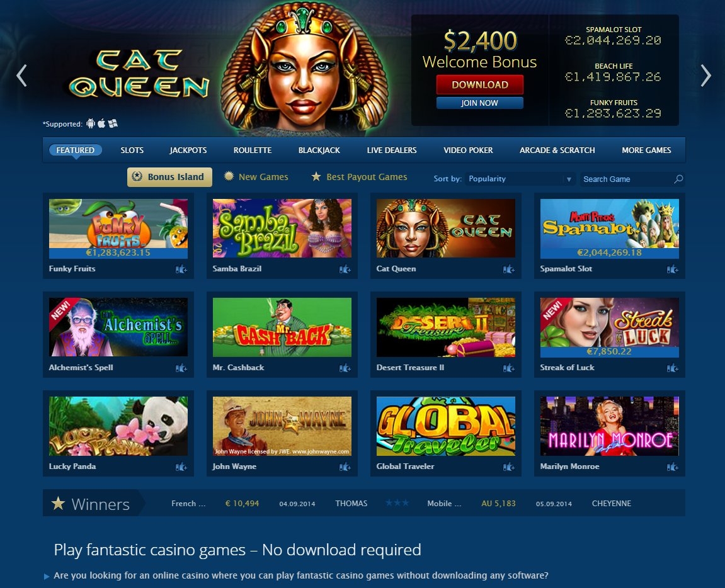This screenshot has height=588, width=725.
Task: Toggle the Bonus Island filter
Action: pos(169,177)
